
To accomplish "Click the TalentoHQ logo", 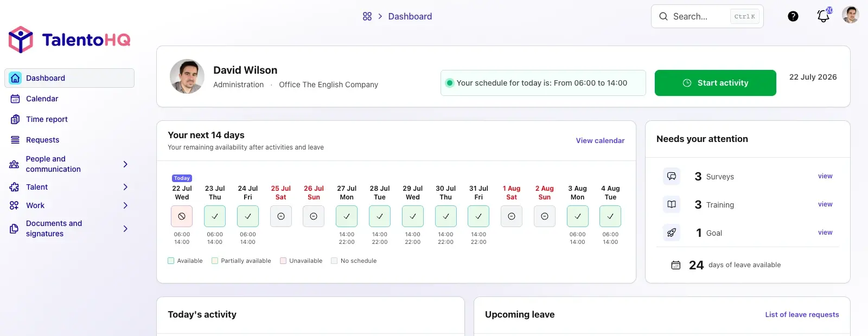I will click(69, 40).
